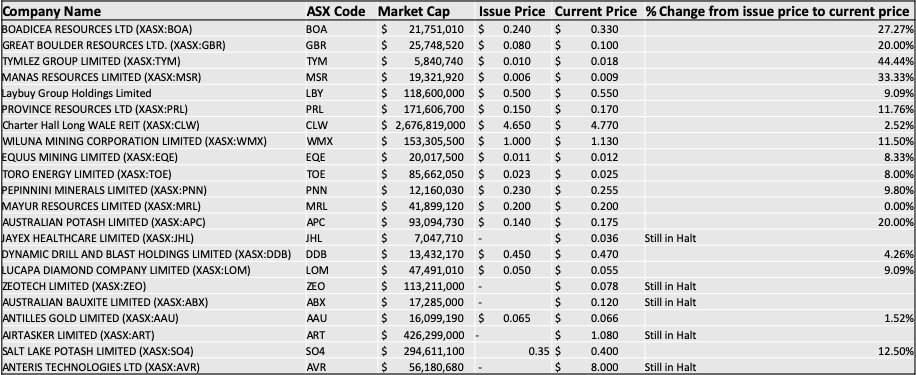Click MAYUR RESOURCES 0.00% change cell
Viewport: 916px width, 375px height.
[779, 206]
